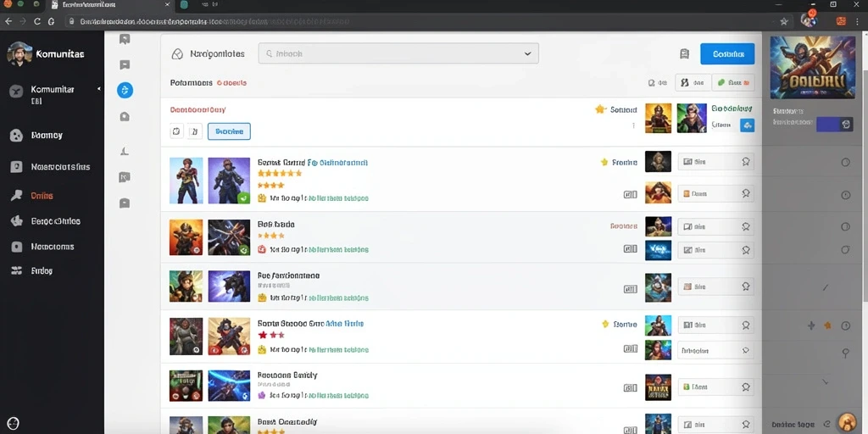This screenshot has width=868, height=434.
Task: Open the purple armored character thumbnail with green badge
Action: (x=229, y=181)
